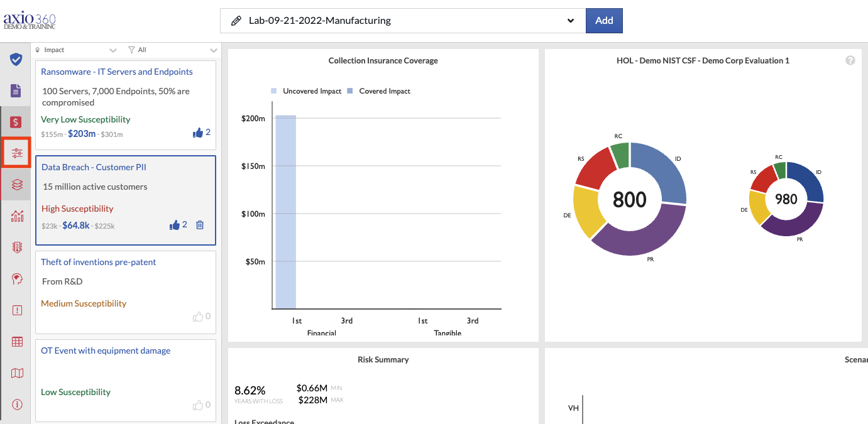This screenshot has width=868, height=424.
Task: Click thumbs up on OT Event card
Action: [x=198, y=405]
